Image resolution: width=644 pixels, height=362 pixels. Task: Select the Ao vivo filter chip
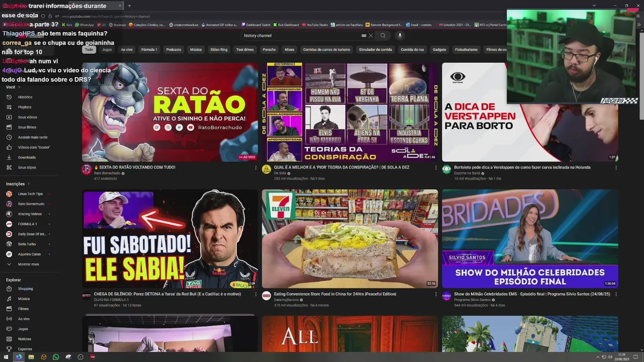(127, 50)
